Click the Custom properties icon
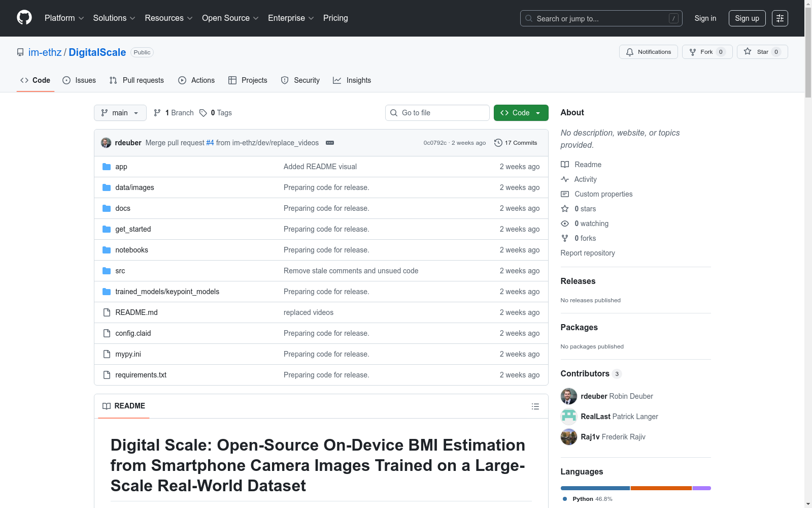This screenshot has width=812, height=508. (565, 194)
